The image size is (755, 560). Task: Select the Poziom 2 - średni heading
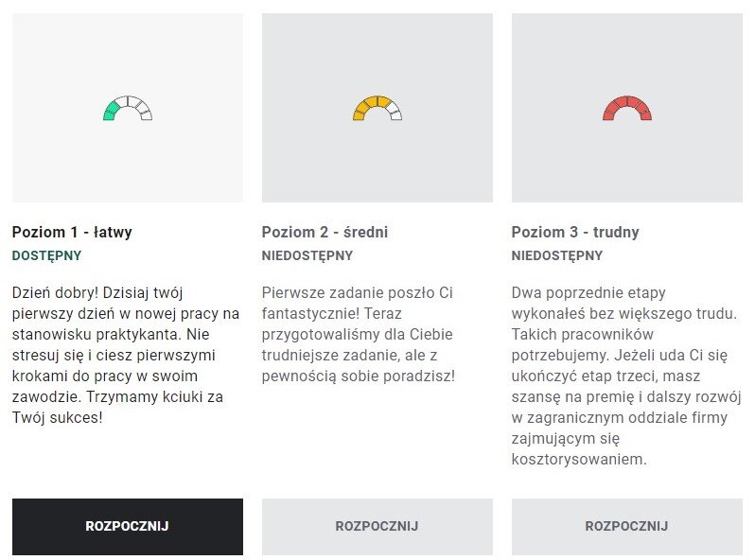325,232
